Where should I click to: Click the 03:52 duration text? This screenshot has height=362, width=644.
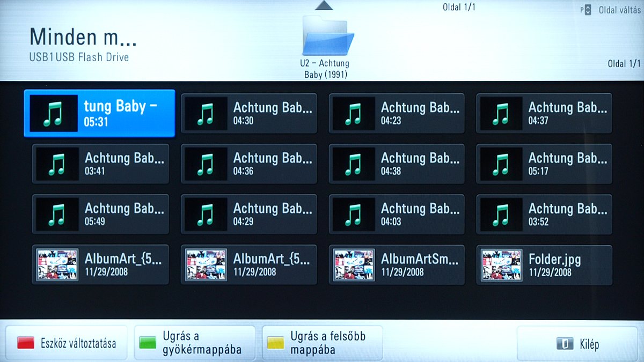[538, 221]
